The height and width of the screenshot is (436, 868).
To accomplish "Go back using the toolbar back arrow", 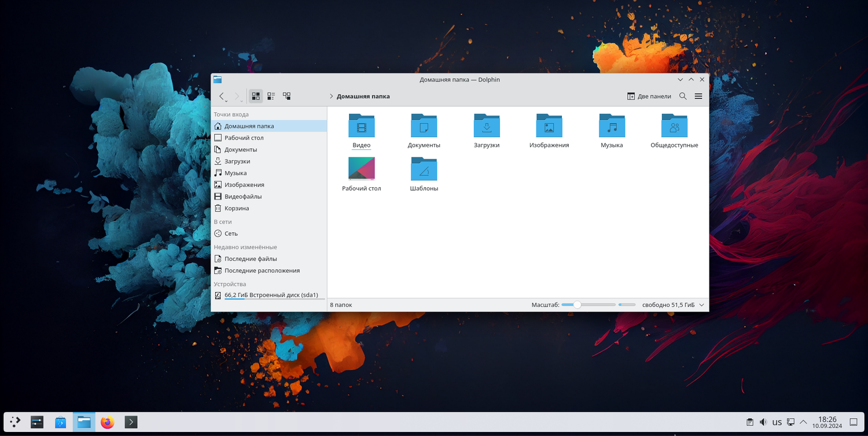I will 222,96.
